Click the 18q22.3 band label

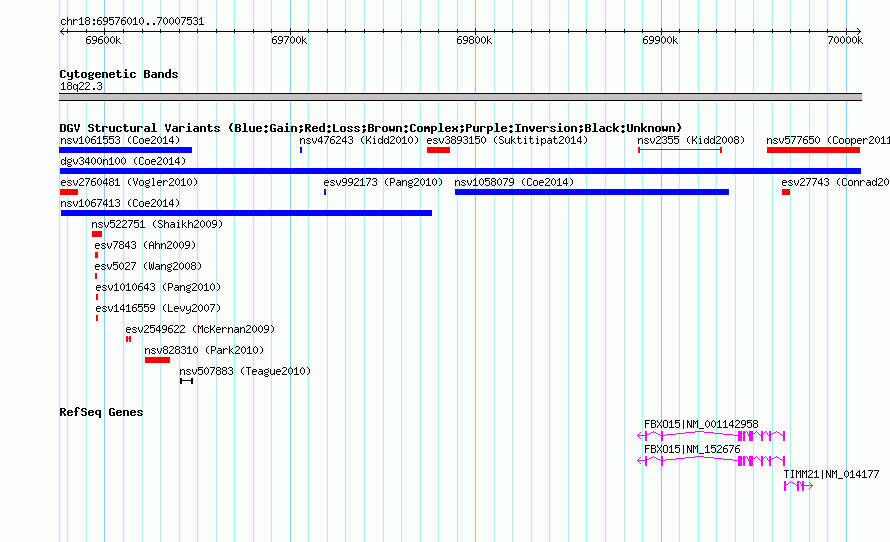(x=81, y=86)
